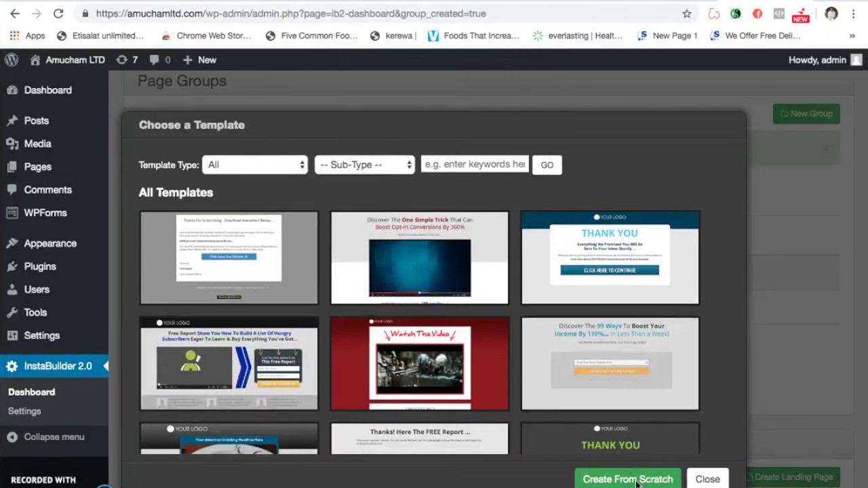Viewport: 868px width, 488px height.
Task: Open We Offer Free Deli... bookmark
Action: coord(755,36)
